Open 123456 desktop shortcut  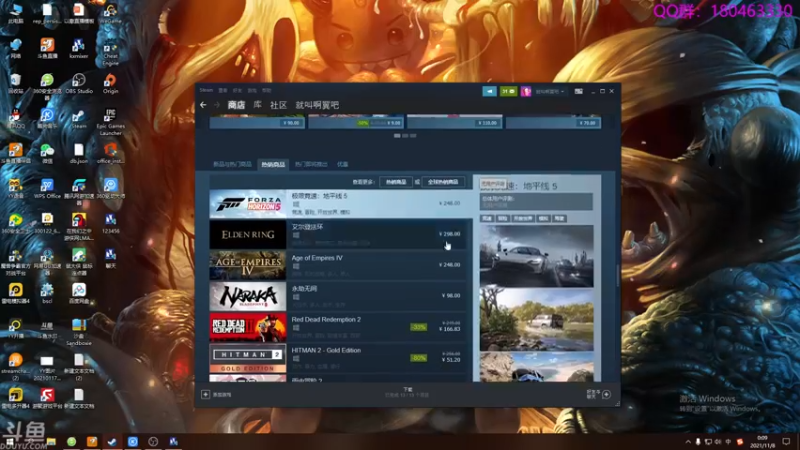click(x=110, y=223)
